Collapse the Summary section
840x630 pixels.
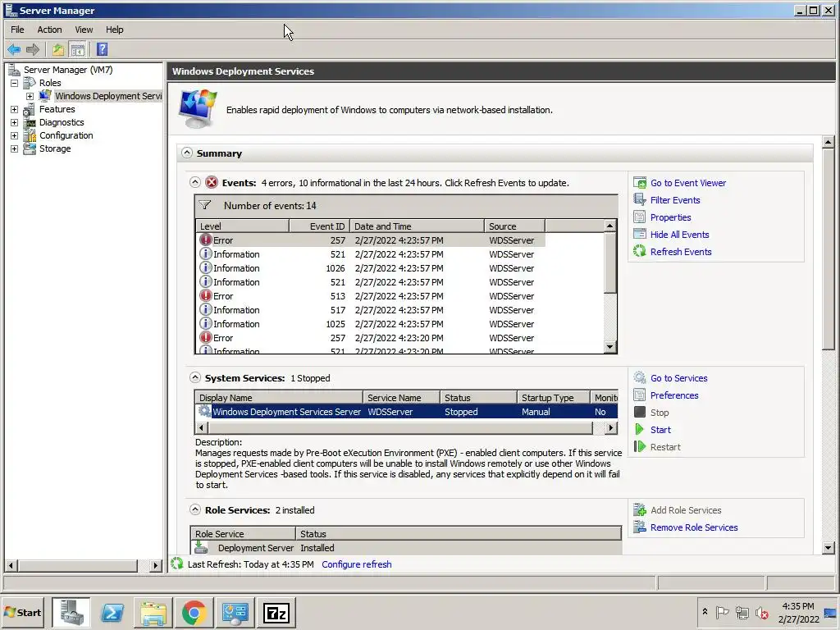pos(186,153)
